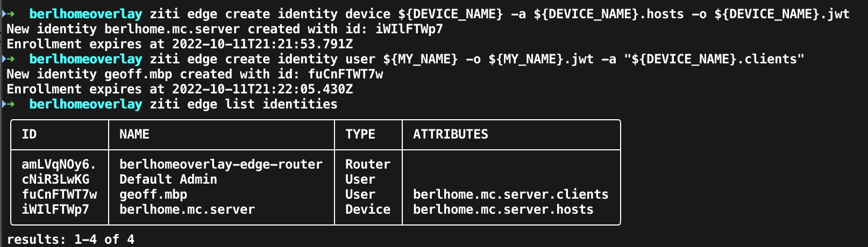Viewport: 868px width, 247px height.
Task: Click the ATTRIBUTES column header
Action: pyautogui.click(x=451, y=134)
